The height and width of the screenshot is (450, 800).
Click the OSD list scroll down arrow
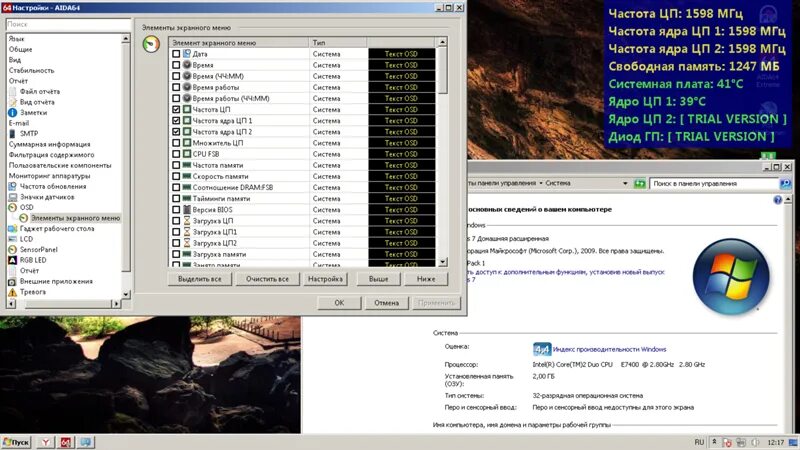pos(442,262)
